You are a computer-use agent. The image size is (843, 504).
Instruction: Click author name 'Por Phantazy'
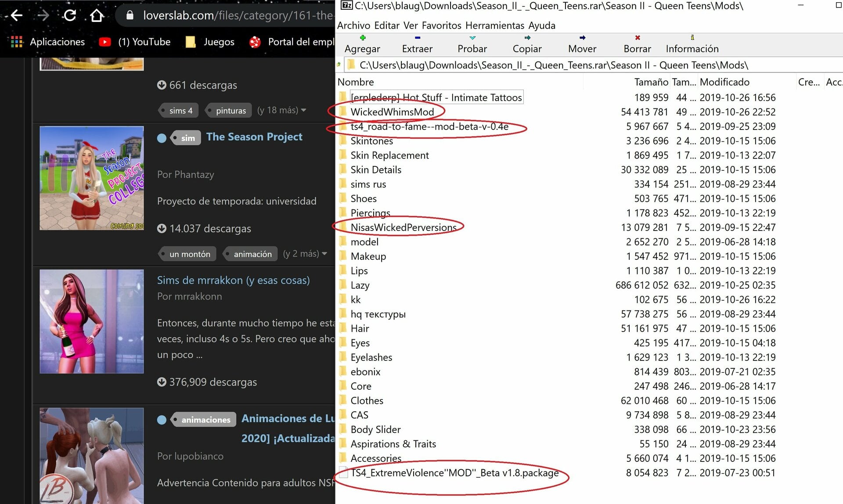coord(185,174)
